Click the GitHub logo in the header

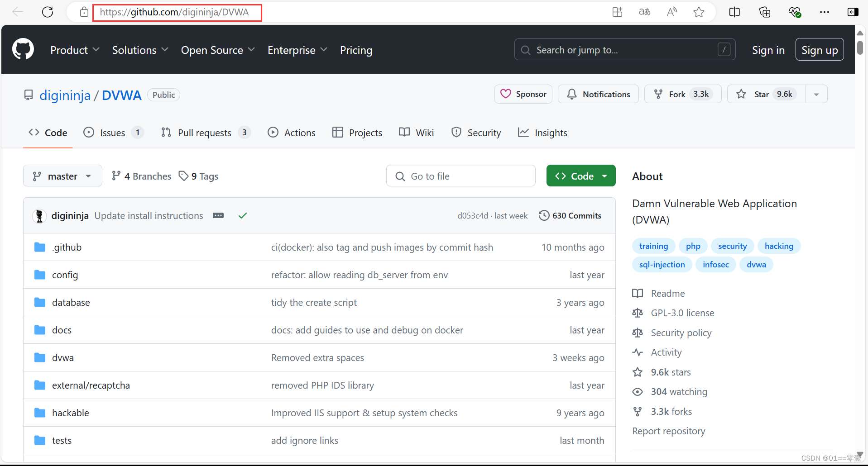(x=23, y=49)
